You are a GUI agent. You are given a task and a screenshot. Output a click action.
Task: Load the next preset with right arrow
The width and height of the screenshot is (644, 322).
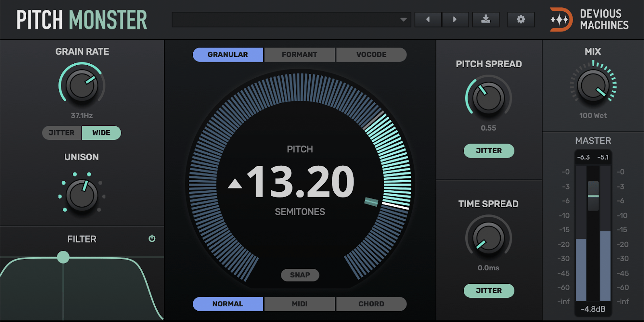[455, 19]
